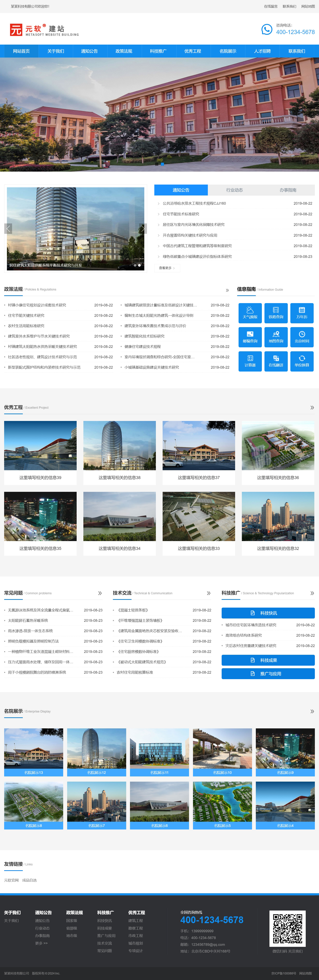Select the 通知公告 tab
319x980 pixels.
click(181, 190)
